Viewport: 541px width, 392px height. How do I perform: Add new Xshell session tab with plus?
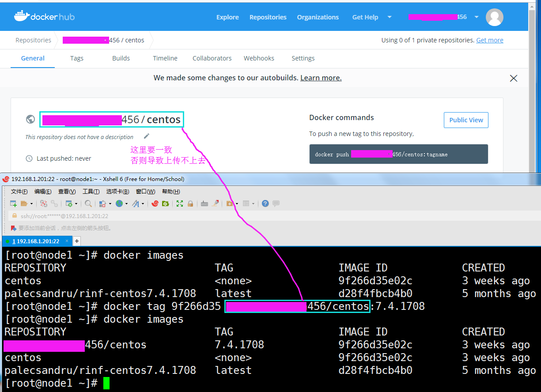[77, 241]
